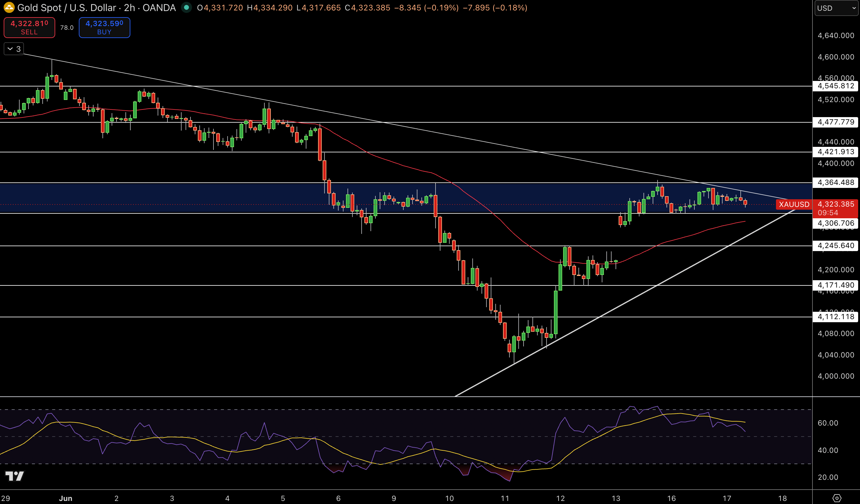Click the open price O4,331.720 value
The width and height of the screenshot is (860, 504).
(220, 7)
